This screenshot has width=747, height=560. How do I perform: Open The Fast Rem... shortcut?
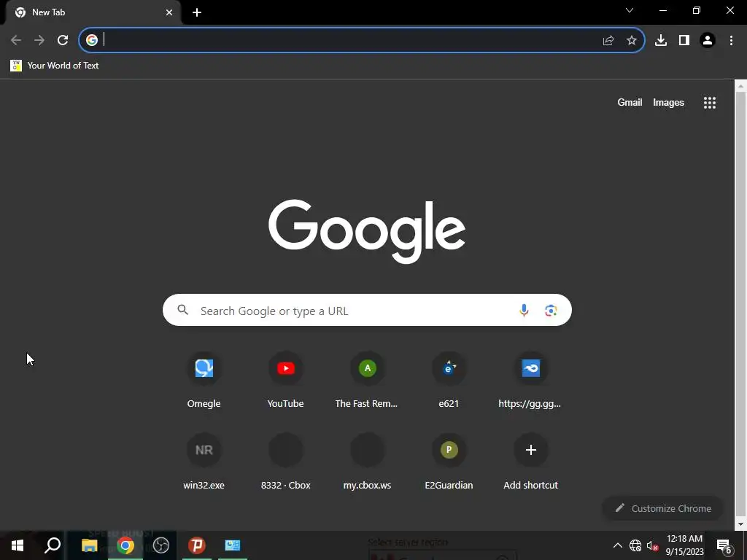(x=368, y=380)
